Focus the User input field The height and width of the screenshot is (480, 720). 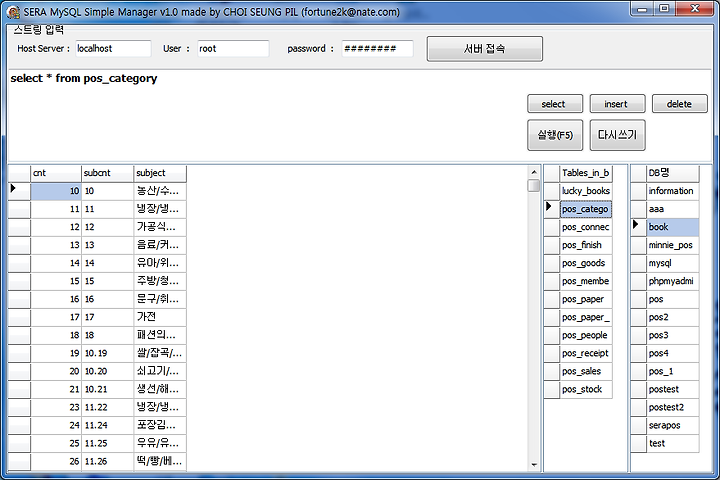tap(233, 49)
